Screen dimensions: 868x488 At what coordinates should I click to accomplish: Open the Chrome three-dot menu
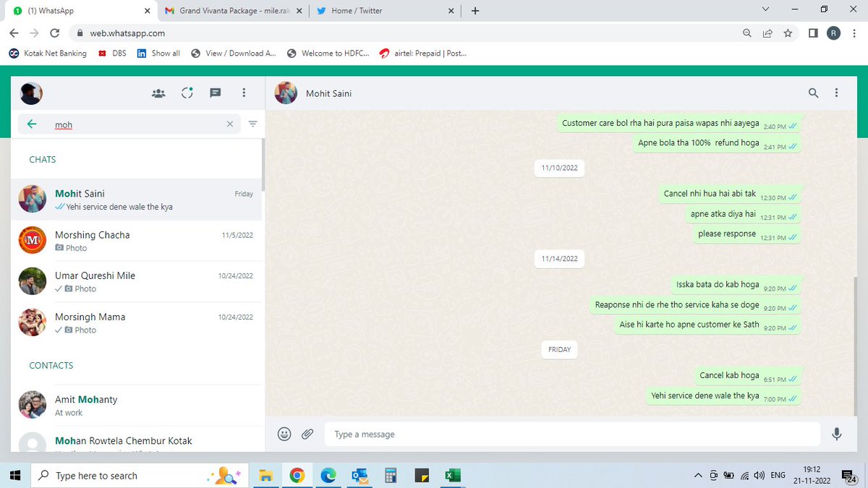click(854, 33)
